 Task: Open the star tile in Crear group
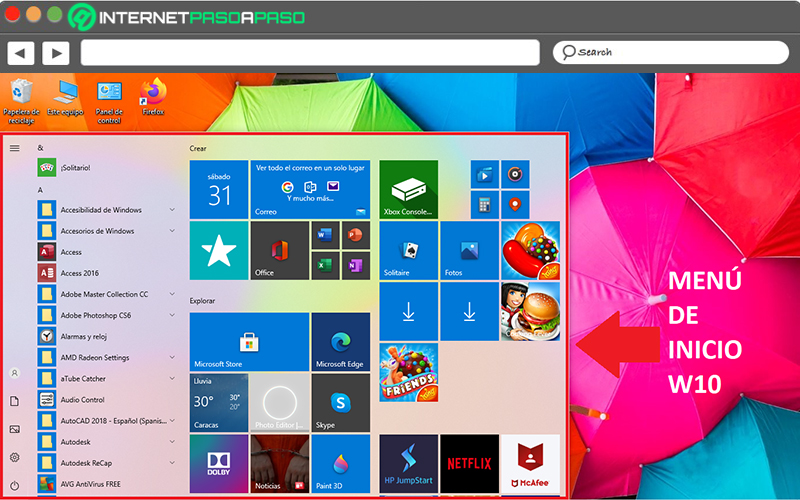point(219,251)
